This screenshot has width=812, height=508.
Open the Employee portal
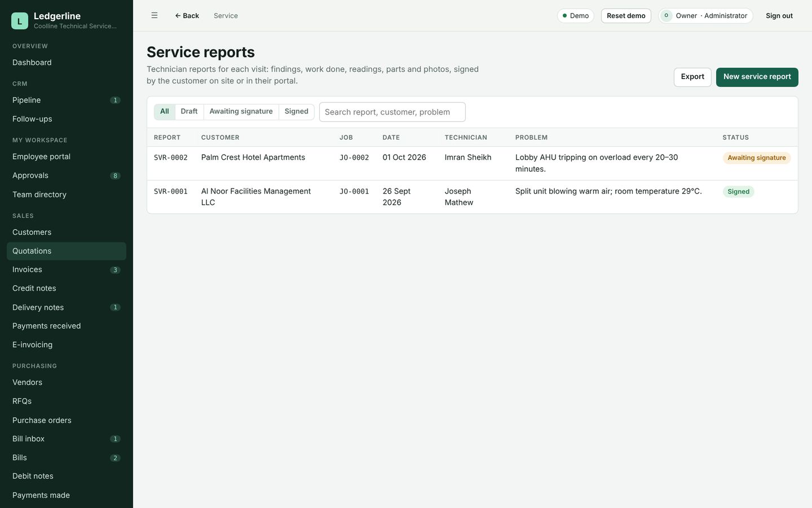point(67,157)
